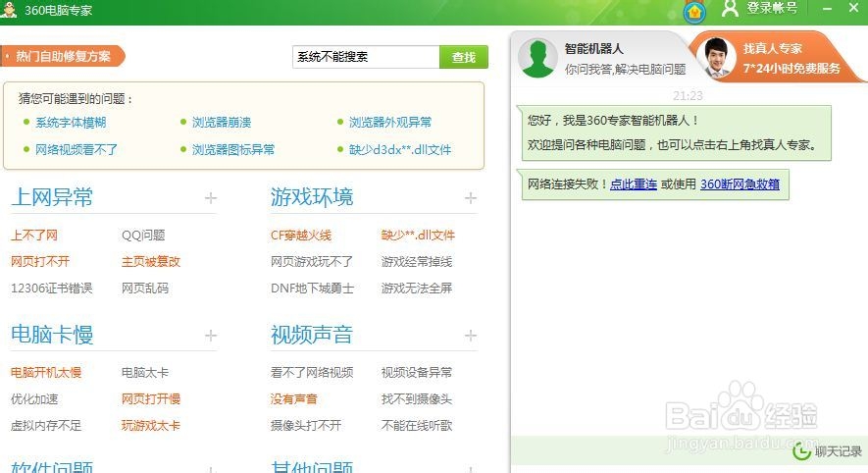Select 网络视频看不了 suggestion
Viewport: 868px width, 473px height.
point(77,149)
